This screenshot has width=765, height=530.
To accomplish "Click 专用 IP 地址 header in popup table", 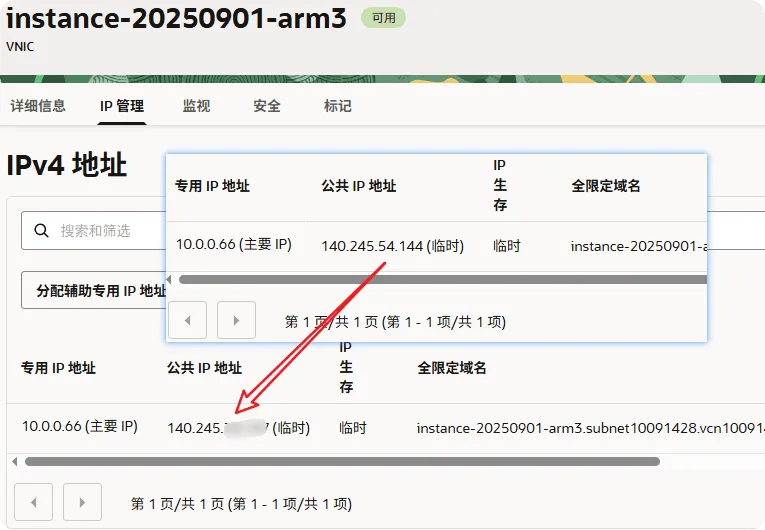I will click(212, 185).
